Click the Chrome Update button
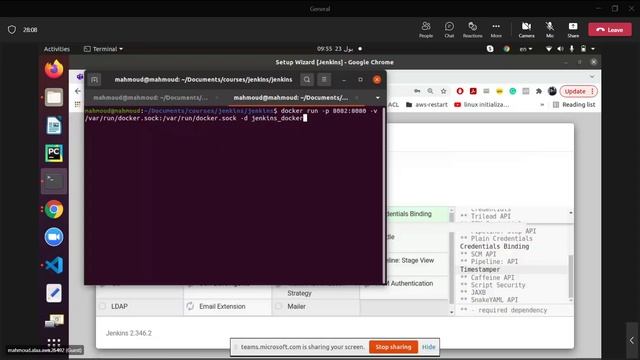This screenshot has width=640, height=360. coord(579,91)
